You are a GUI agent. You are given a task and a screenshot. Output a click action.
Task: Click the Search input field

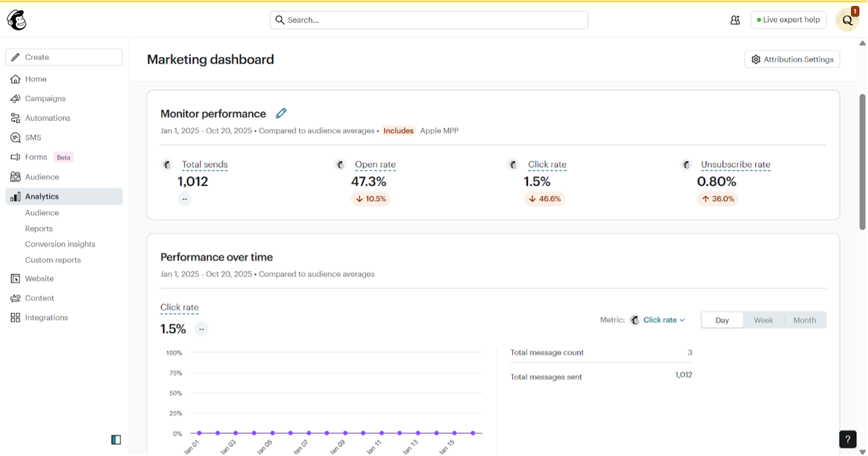429,20
